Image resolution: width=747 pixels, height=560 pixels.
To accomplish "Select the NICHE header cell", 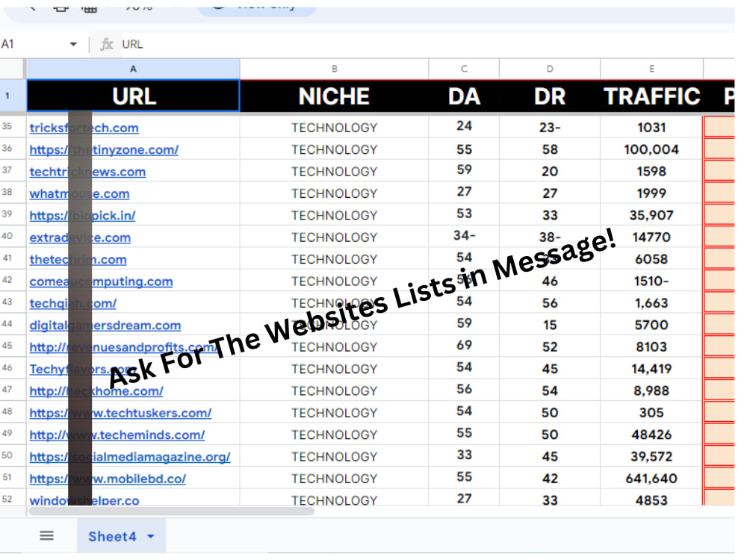I will tap(335, 96).
